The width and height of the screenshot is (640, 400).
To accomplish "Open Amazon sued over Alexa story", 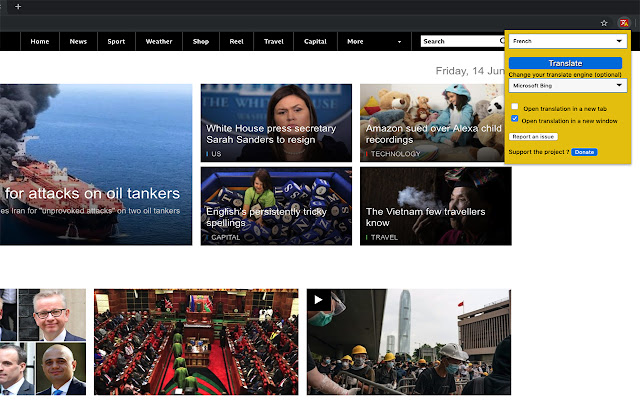I will [433, 134].
